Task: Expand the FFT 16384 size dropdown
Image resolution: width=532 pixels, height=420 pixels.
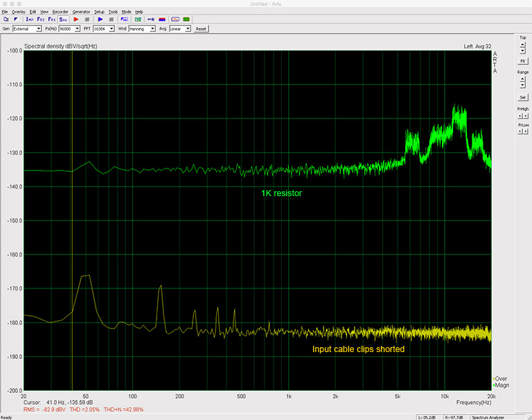Action: [112, 29]
